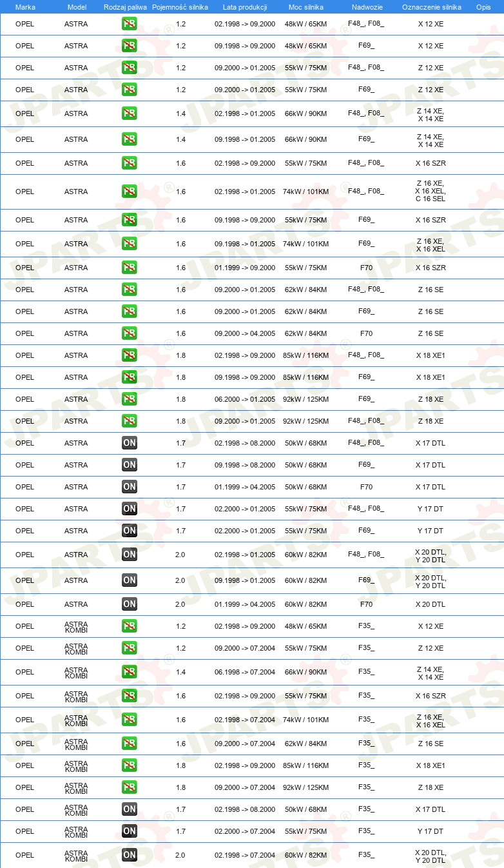Screen dimensions: 504x868
Task: Click production years 02.2000 -> 07.2004
Action: coord(245,831)
